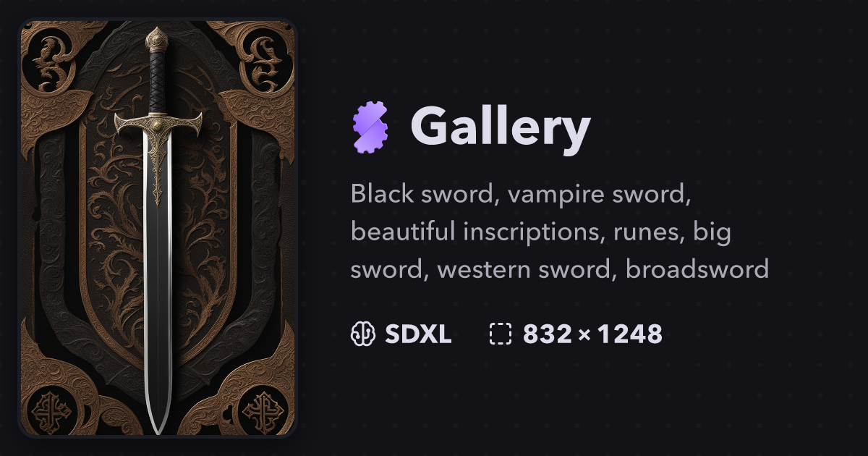Click the sword's black wrapped grip
Viewport: 868px width, 456px height.
click(x=157, y=83)
